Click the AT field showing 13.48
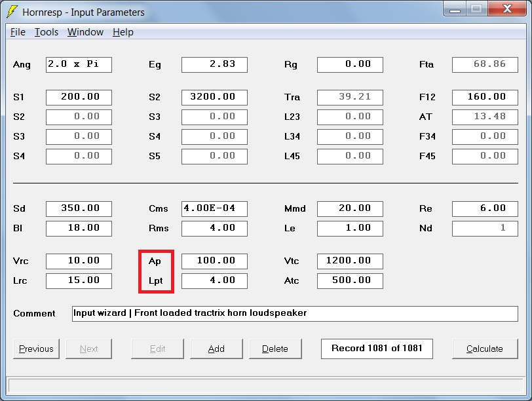 485,117
